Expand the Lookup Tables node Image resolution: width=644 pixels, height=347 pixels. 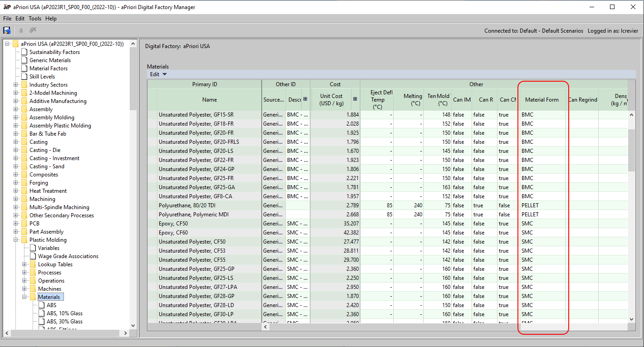(24, 264)
